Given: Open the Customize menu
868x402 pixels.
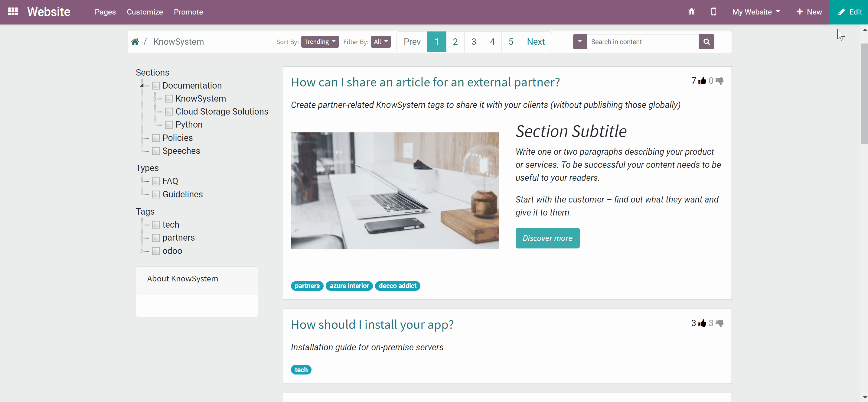Looking at the screenshot, I should coord(145,12).
